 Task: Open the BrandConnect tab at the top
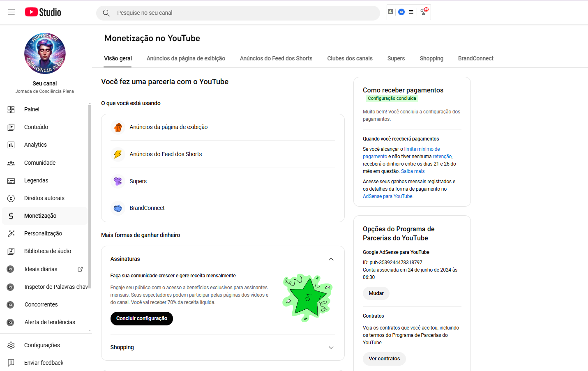[x=476, y=58]
